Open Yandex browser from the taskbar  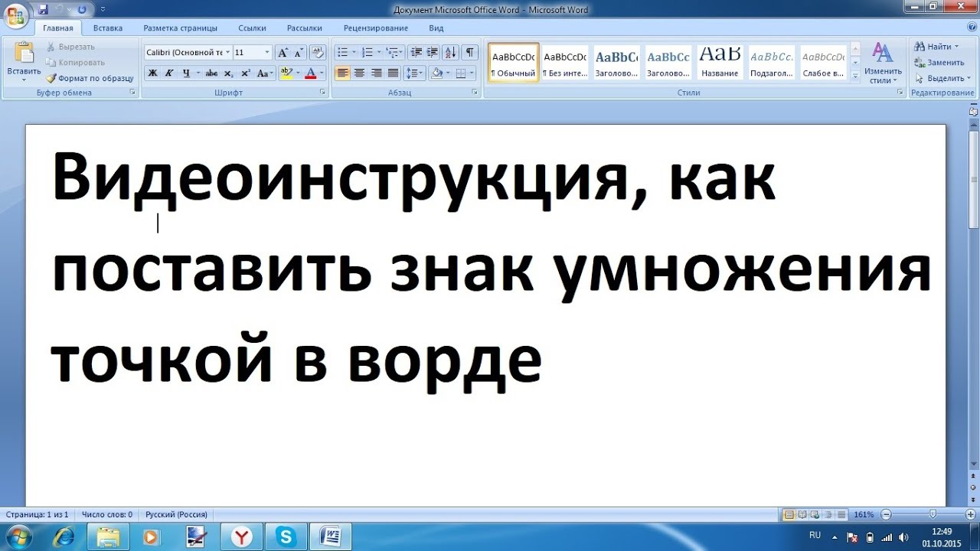[x=242, y=537]
